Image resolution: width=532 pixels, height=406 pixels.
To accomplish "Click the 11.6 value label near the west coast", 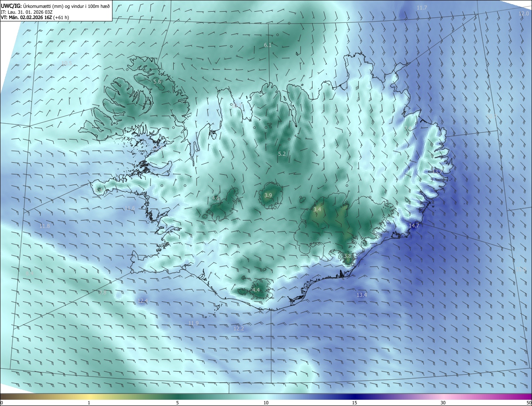I will [130, 208].
